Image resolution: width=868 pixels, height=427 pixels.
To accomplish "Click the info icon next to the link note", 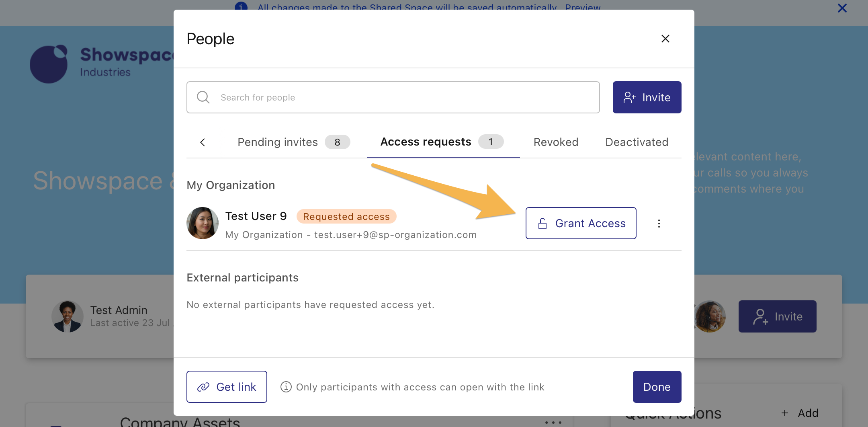I will (286, 387).
